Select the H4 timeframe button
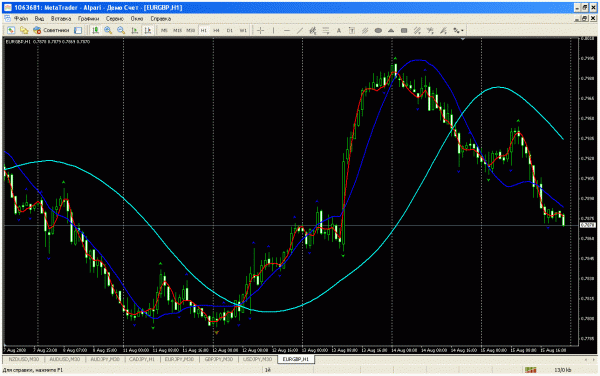Image resolution: width=600 pixels, height=376 pixels. tap(217, 30)
